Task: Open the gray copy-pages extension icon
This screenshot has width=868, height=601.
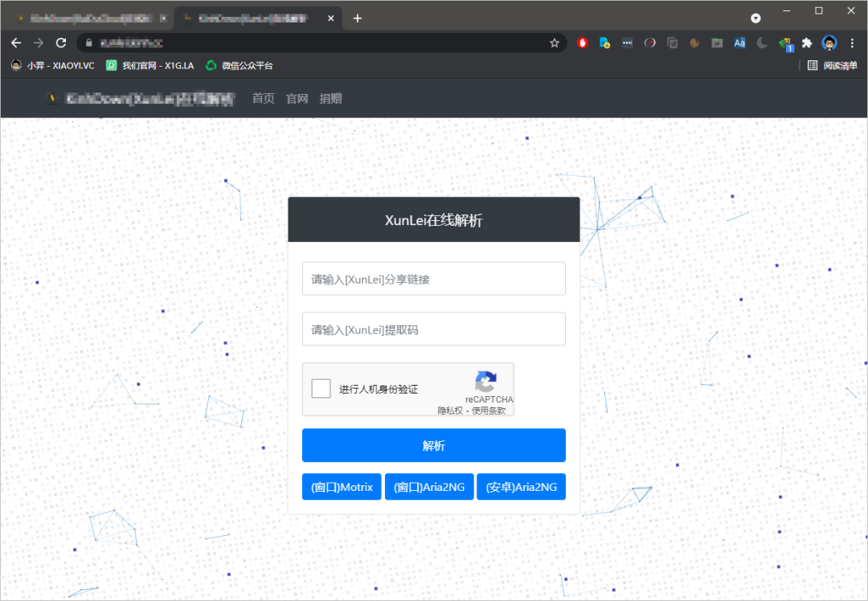Action: (x=672, y=43)
